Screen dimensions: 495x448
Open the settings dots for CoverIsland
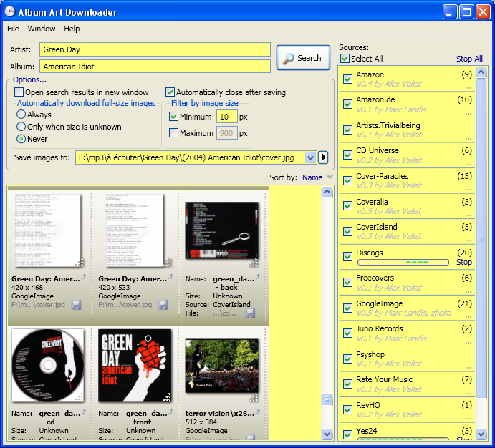coord(468,240)
